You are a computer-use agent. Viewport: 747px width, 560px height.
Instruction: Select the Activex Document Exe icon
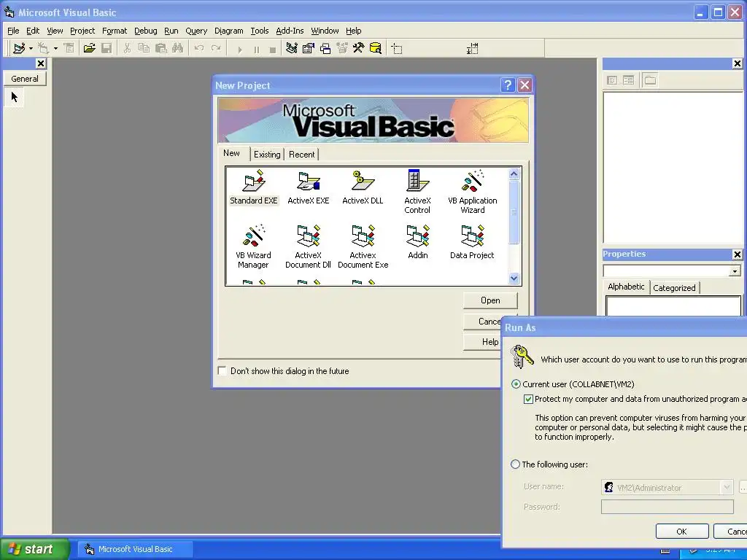coord(363,247)
